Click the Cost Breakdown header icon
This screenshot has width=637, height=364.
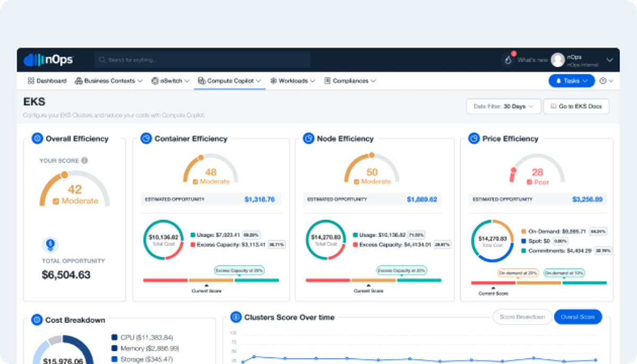pos(37,320)
